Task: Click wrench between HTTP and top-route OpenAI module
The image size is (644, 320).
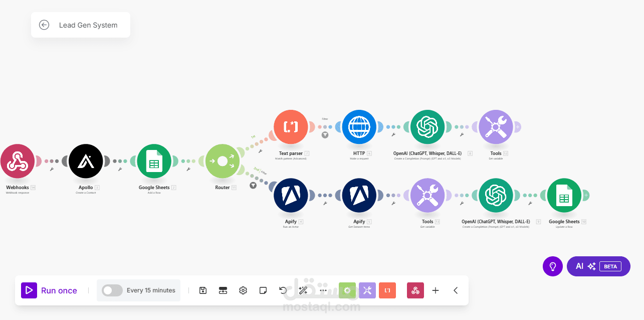Action: coord(393,134)
